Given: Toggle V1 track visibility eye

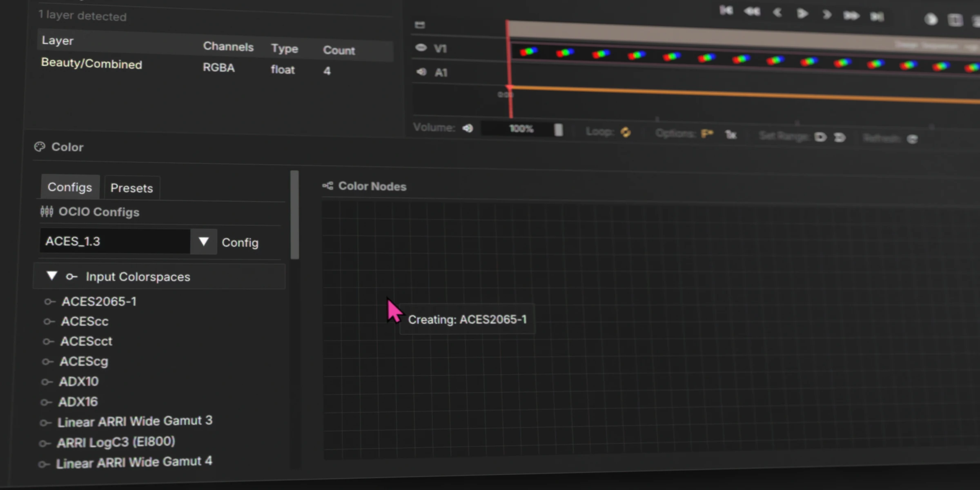Looking at the screenshot, I should (421, 48).
